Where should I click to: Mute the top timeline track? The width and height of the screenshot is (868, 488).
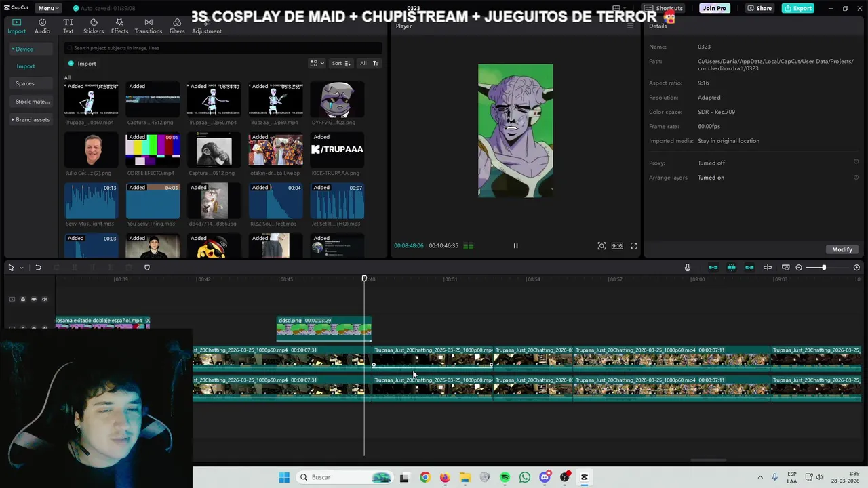[45, 299]
